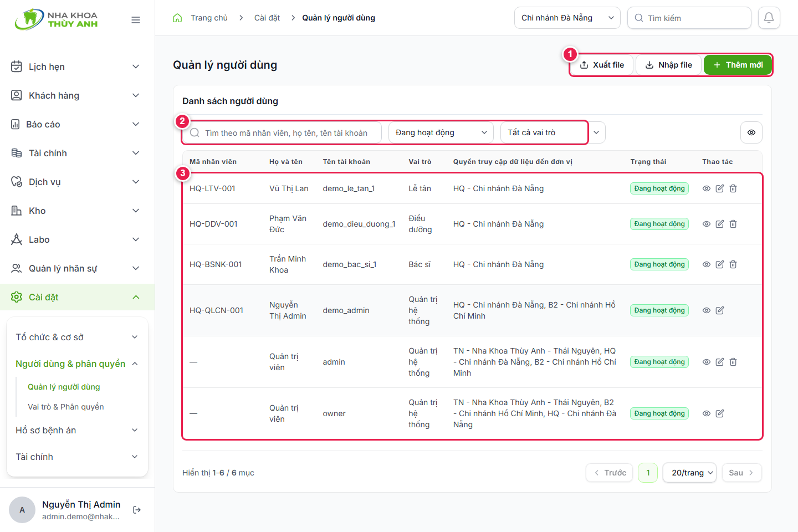Edit user demo_le_tan_1 with pencil icon
The width and height of the screenshot is (798, 532).
(x=720, y=188)
